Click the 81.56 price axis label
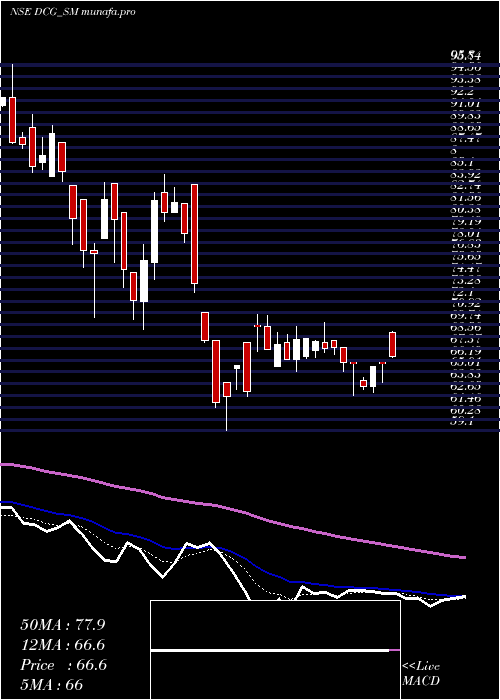Viewport: 500px width, 700px height. [466, 198]
